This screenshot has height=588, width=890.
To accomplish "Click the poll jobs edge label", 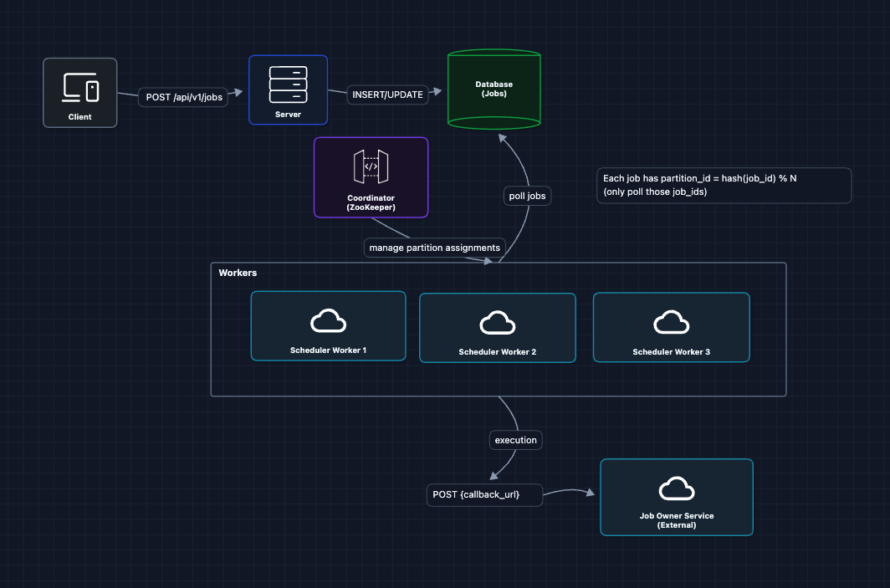I will click(527, 197).
